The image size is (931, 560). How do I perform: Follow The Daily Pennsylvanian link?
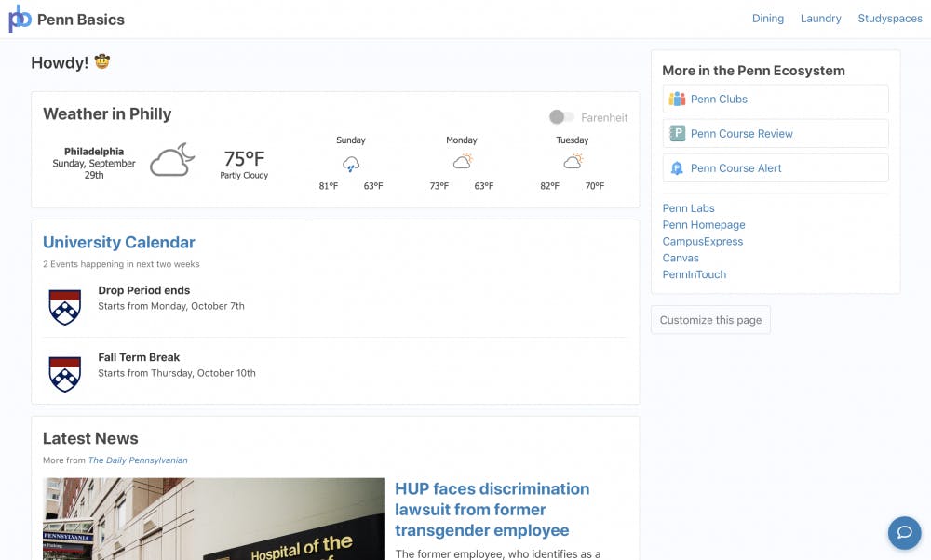pyautogui.click(x=138, y=460)
